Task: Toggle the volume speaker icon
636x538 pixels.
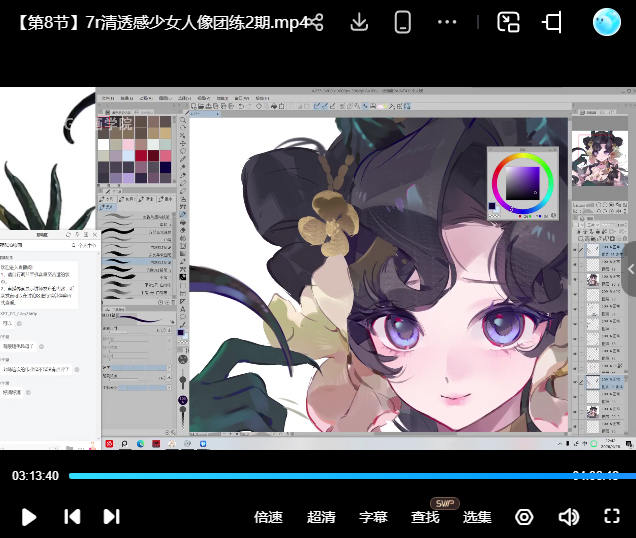Action: [569, 517]
